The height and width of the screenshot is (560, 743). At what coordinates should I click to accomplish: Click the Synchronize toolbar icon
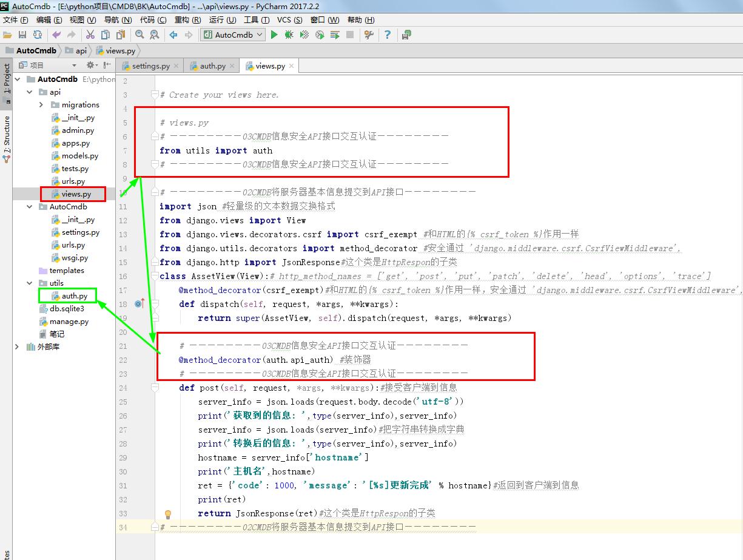(38, 35)
